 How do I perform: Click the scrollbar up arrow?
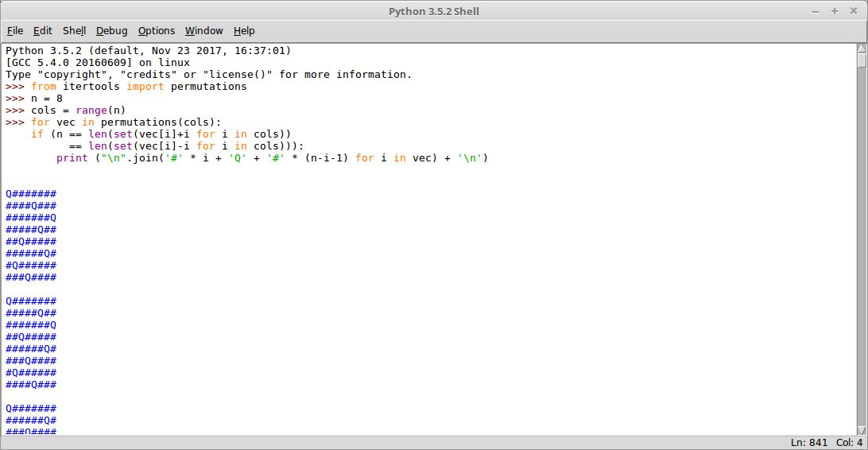click(862, 48)
